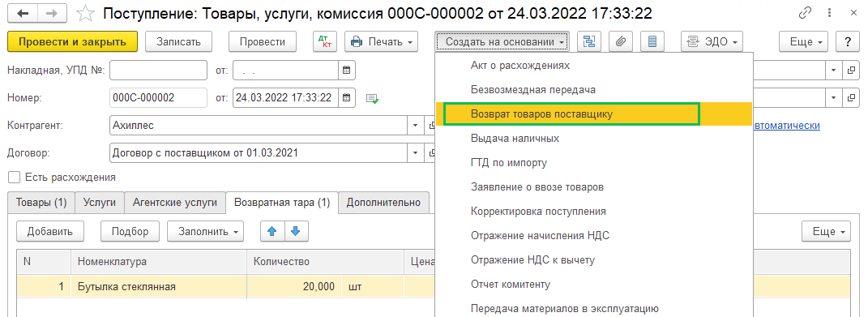Expand the Контрагент Ахиллес dropdown
Screen dimensions: 868x317
(416, 125)
